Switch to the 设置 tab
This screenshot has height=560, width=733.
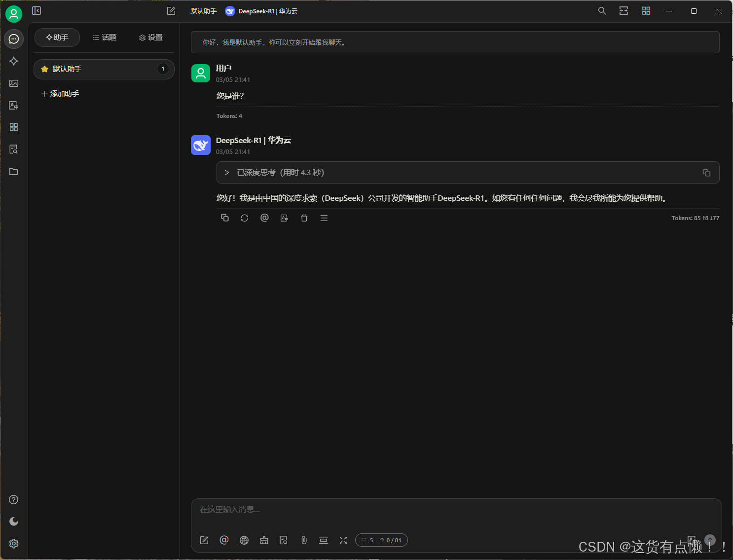click(x=151, y=37)
